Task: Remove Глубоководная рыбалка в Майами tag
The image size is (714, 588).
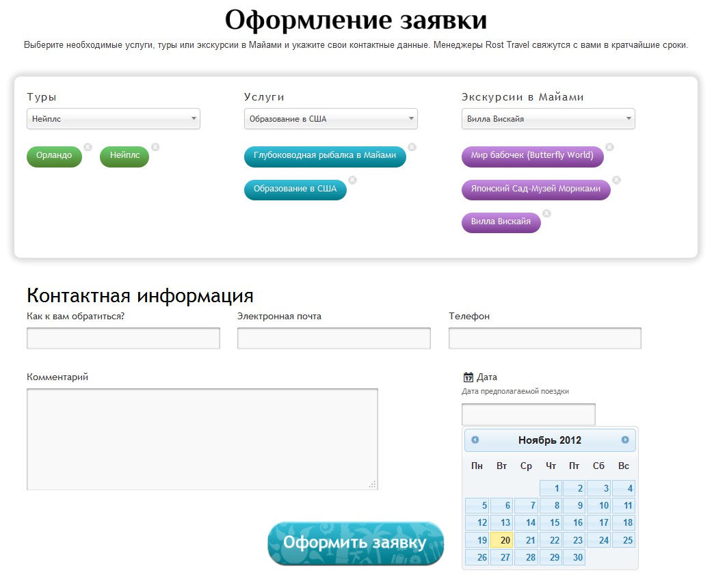Action: [412, 147]
